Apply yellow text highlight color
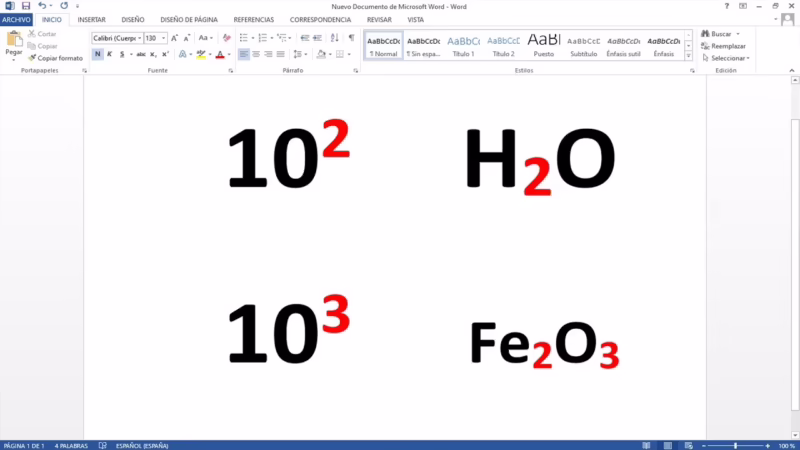This screenshot has width=800, height=450. [x=201, y=54]
